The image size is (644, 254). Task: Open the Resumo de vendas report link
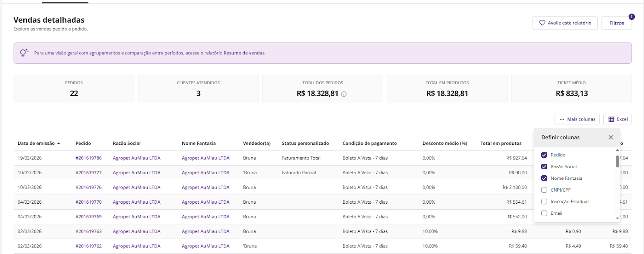click(244, 53)
